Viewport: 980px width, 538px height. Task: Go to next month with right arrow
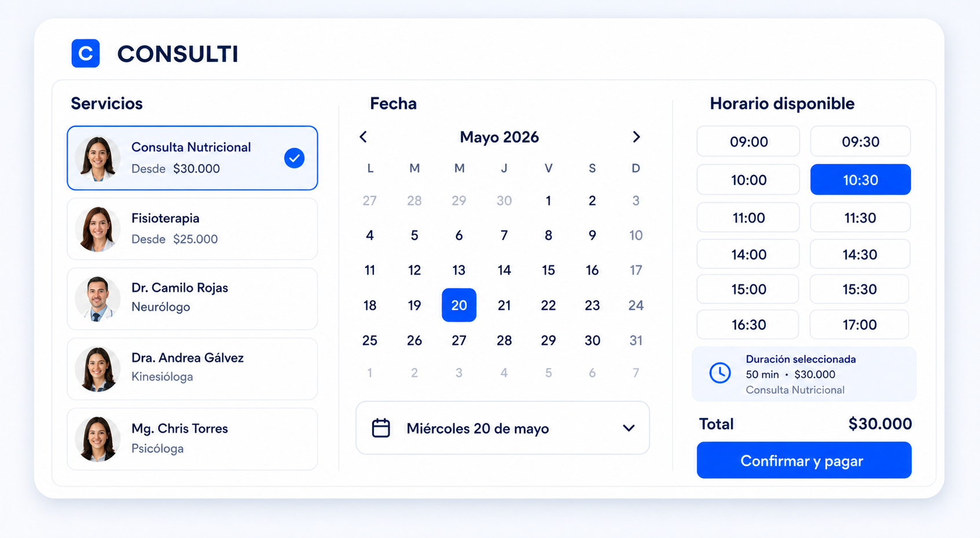[636, 137]
